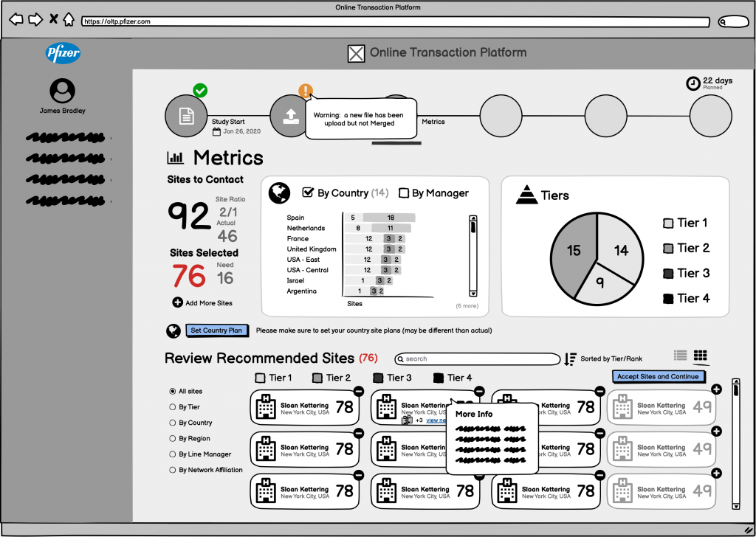Switch to grid view icon
This screenshot has width=756, height=537.
[x=700, y=356]
